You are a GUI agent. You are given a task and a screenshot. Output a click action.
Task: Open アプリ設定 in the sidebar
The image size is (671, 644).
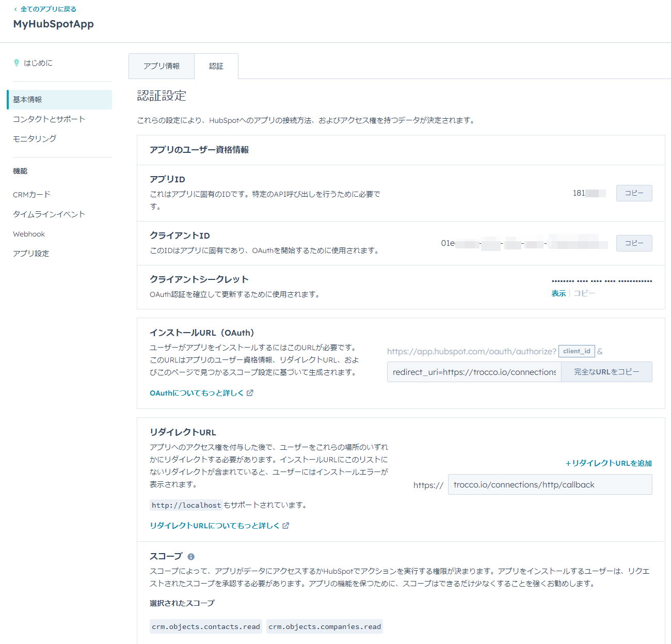pyautogui.click(x=31, y=254)
